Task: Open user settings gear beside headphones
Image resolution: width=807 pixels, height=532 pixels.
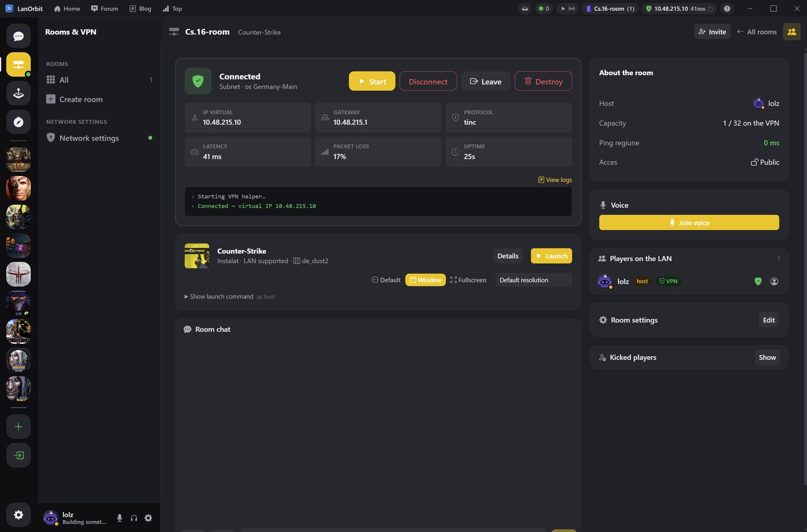Action: pos(148,518)
